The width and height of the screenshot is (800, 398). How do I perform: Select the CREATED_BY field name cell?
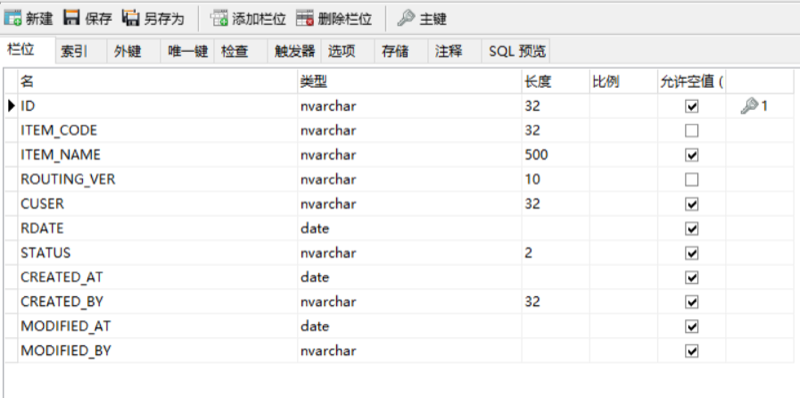coord(158,302)
